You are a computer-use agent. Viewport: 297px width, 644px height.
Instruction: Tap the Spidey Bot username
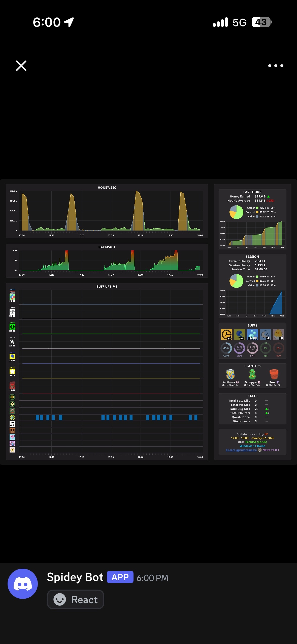(75, 577)
